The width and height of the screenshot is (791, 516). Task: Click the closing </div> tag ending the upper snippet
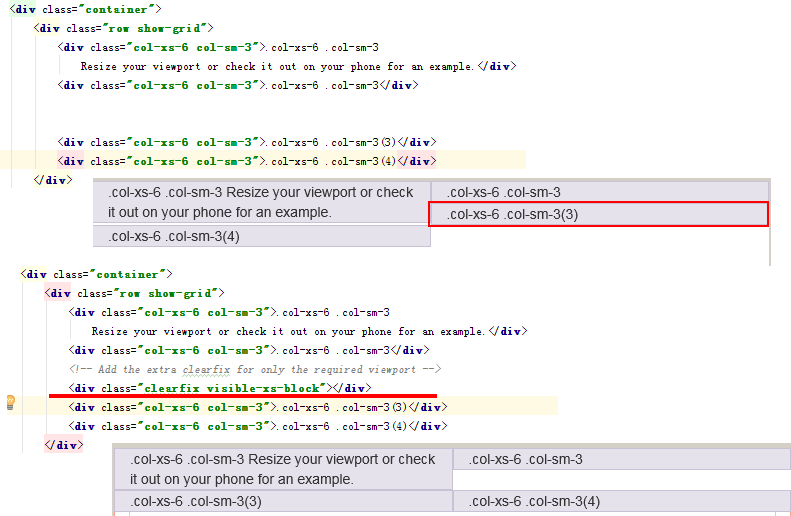pyautogui.click(x=53, y=180)
